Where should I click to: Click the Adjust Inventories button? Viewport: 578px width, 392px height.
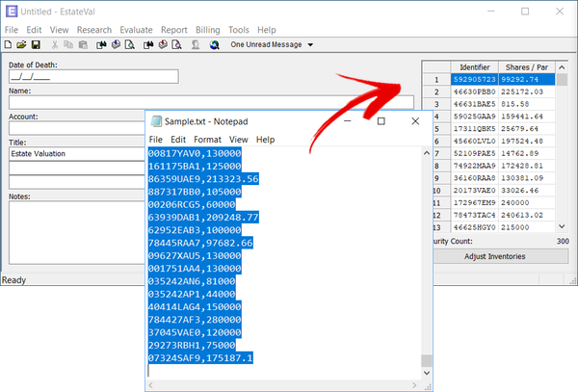pos(500,256)
